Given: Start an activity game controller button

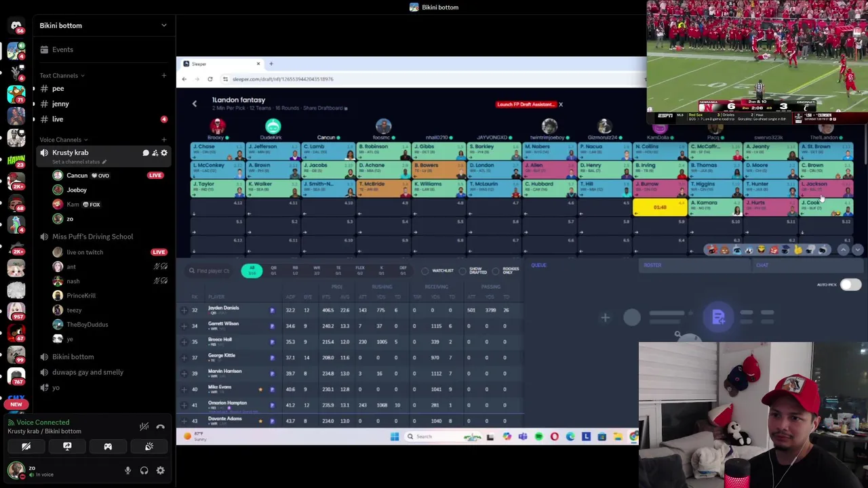Looking at the screenshot, I should 108,447.
